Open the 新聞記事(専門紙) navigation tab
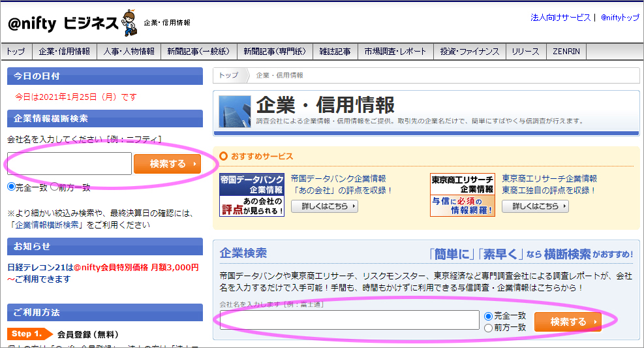This screenshot has height=348, width=644. coord(275,52)
